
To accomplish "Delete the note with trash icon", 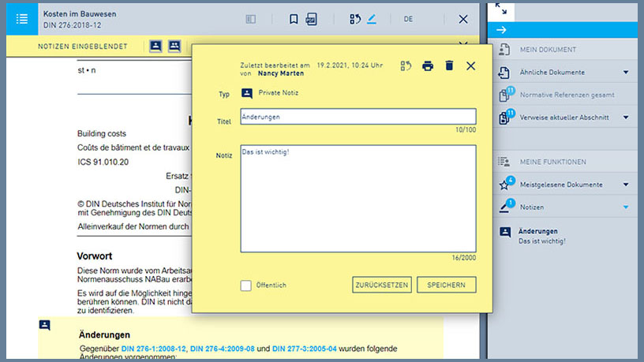I will coord(449,65).
